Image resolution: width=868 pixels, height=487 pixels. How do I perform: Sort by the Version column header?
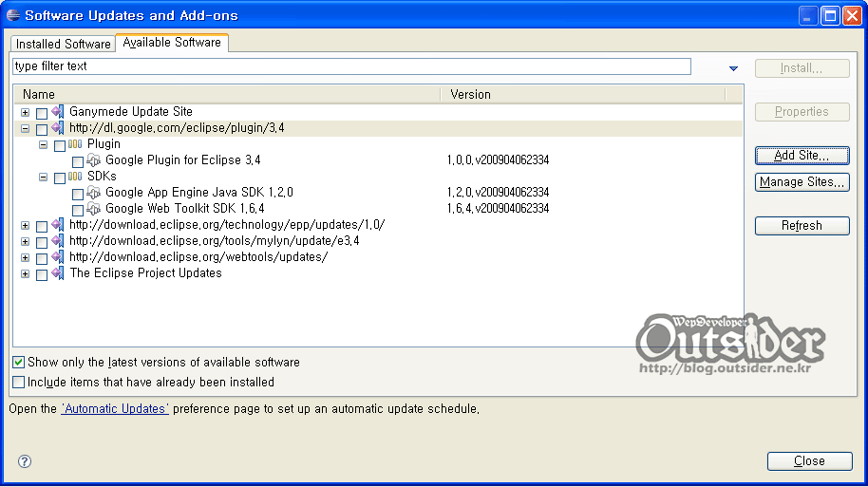[583, 95]
